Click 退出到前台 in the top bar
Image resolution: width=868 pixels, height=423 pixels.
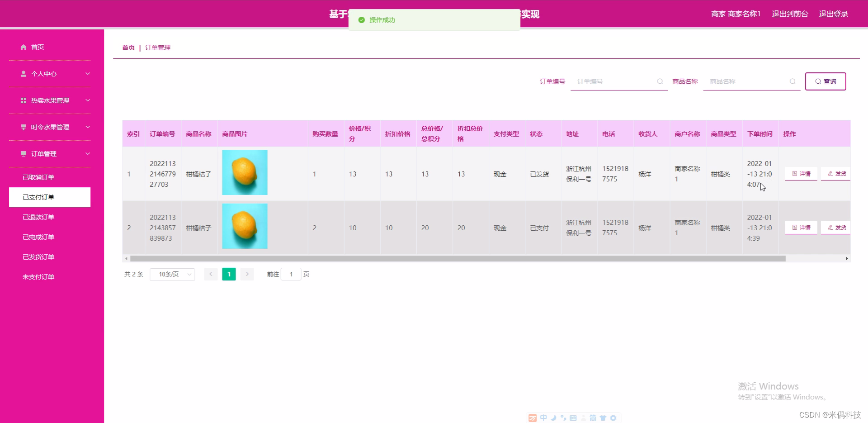click(x=790, y=14)
